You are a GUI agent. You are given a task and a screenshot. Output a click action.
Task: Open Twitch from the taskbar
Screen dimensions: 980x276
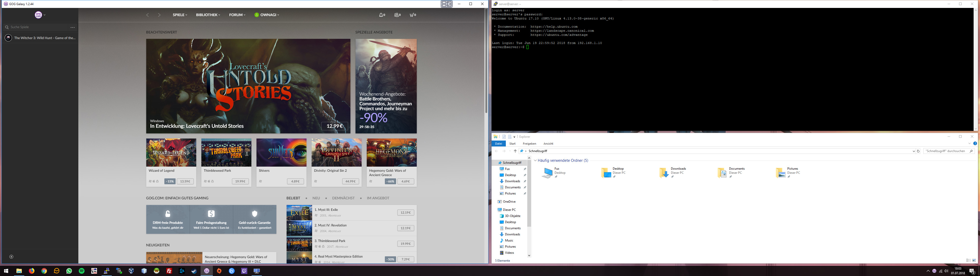click(244, 271)
